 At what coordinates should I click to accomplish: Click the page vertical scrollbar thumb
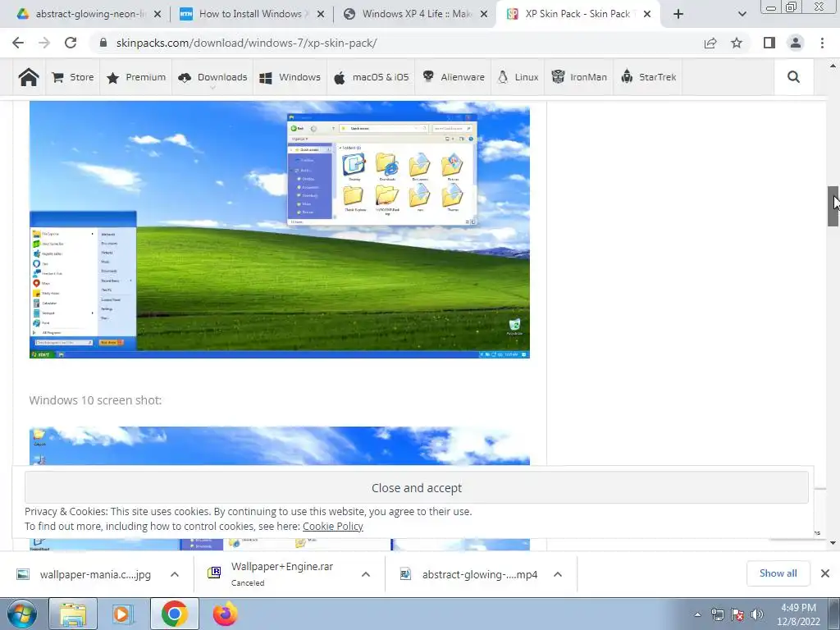click(833, 206)
